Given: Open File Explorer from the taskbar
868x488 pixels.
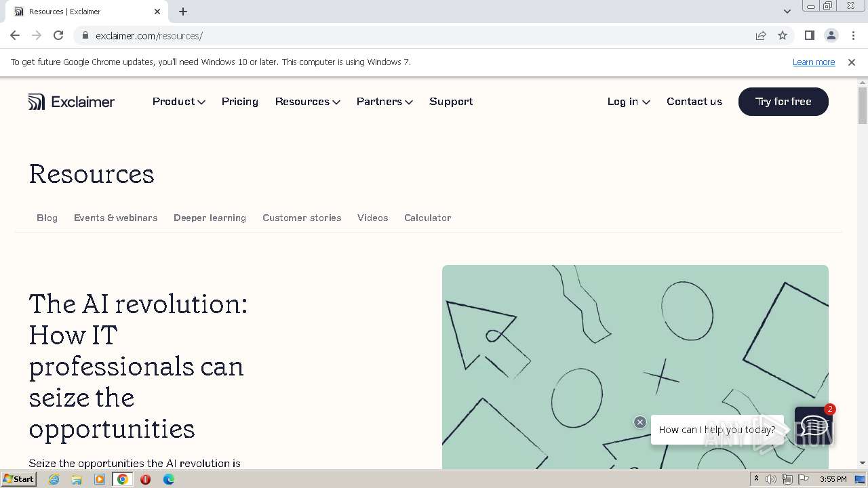Looking at the screenshot, I should pos(77,479).
